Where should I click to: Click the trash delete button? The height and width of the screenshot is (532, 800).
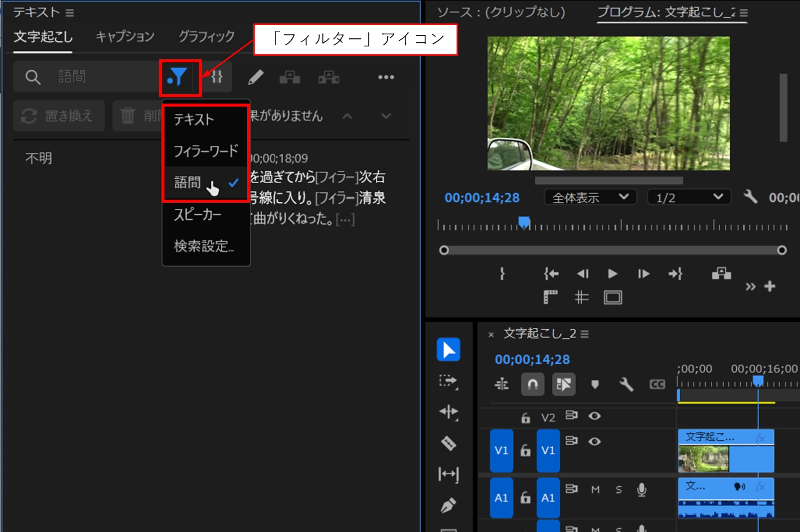click(128, 116)
